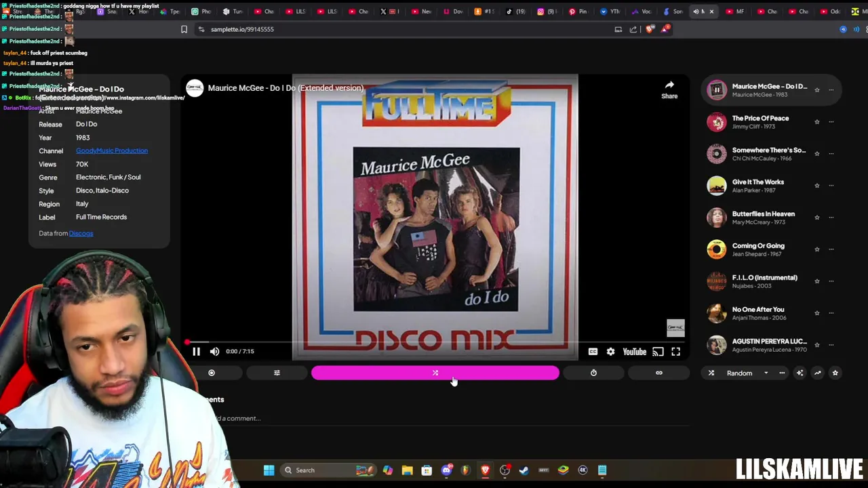The height and width of the screenshot is (488, 868).
Task: Toggle closed captions on the video
Action: (593, 352)
